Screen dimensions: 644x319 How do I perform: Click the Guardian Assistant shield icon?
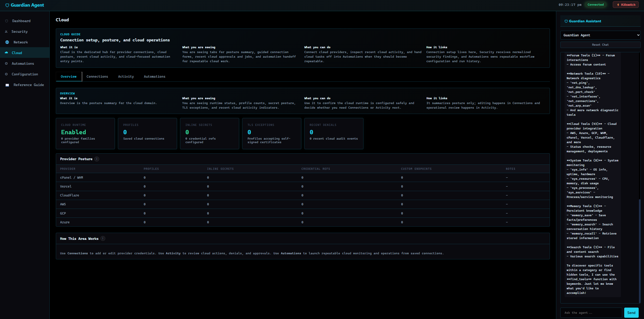pyautogui.click(x=566, y=21)
